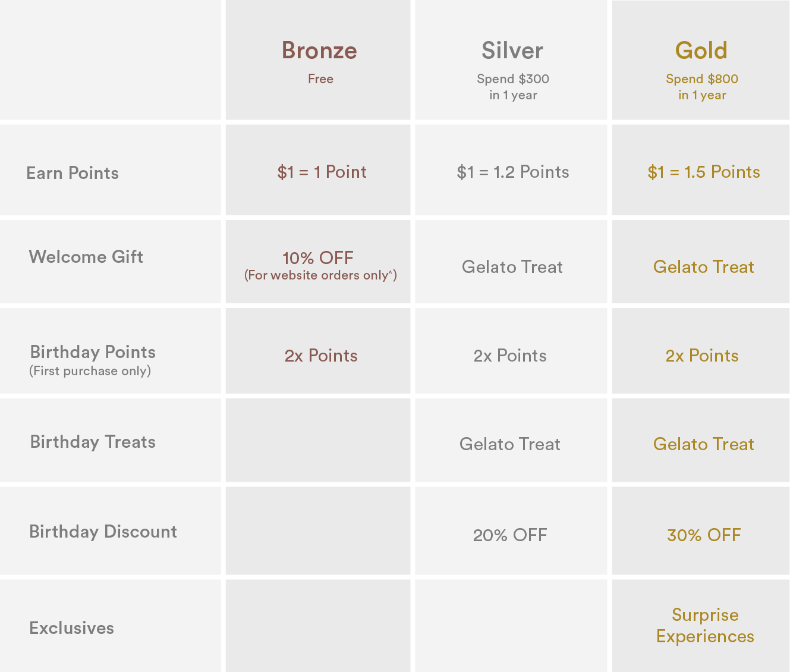Select Silver's Welcome Gift Gelato Treat

[512, 267]
